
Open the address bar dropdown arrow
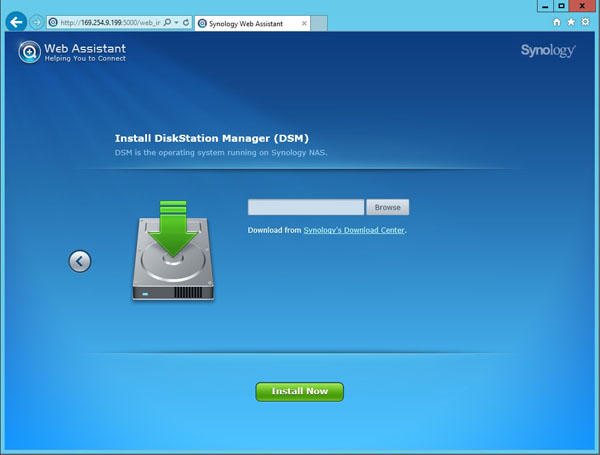point(176,23)
